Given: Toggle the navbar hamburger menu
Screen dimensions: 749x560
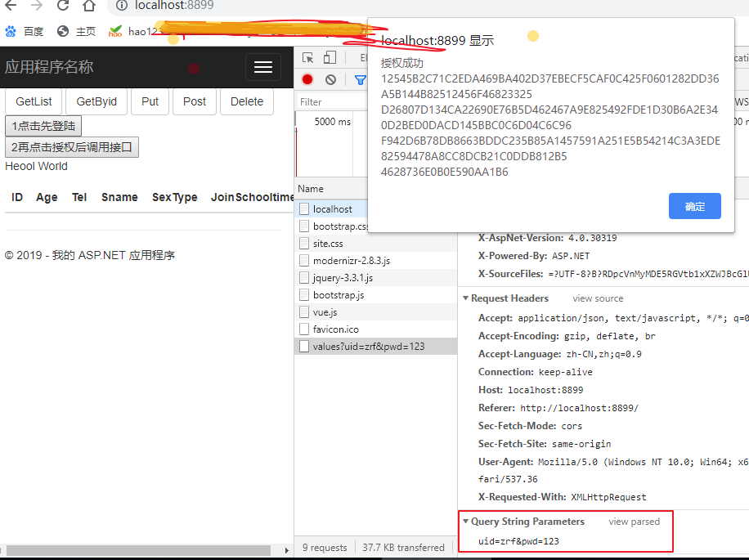Looking at the screenshot, I should [x=263, y=67].
